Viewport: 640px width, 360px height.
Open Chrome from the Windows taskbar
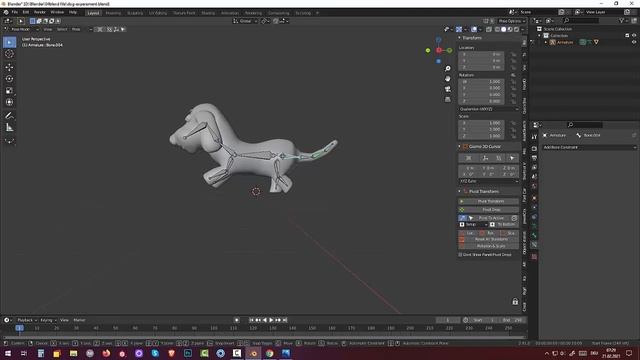[x=269, y=353]
